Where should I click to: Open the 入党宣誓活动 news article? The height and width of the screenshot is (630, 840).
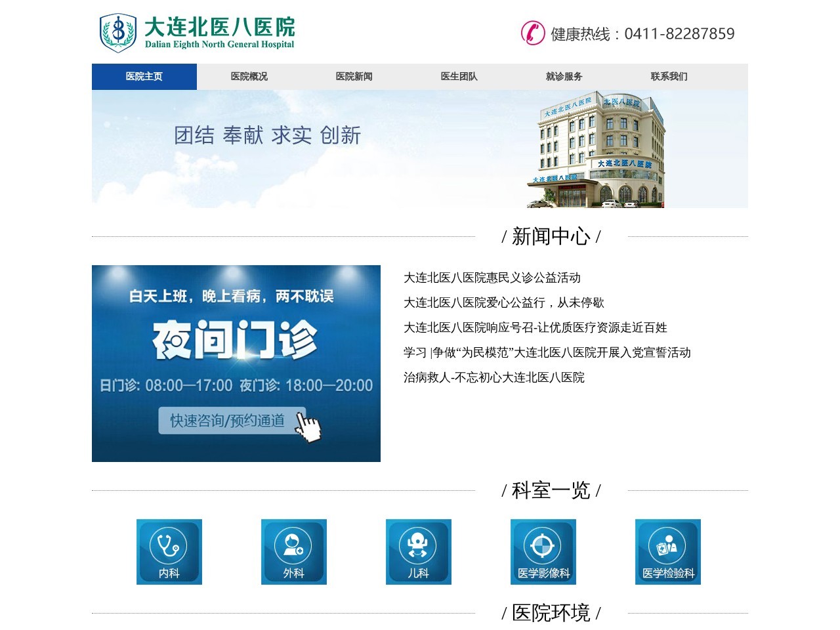point(547,352)
